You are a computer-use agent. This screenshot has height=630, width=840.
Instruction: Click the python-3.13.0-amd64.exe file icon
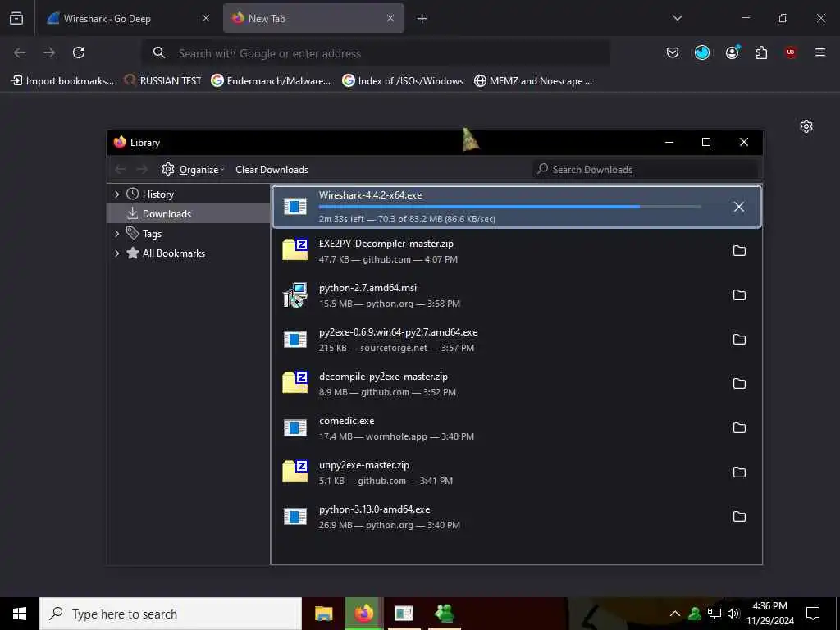click(x=295, y=517)
